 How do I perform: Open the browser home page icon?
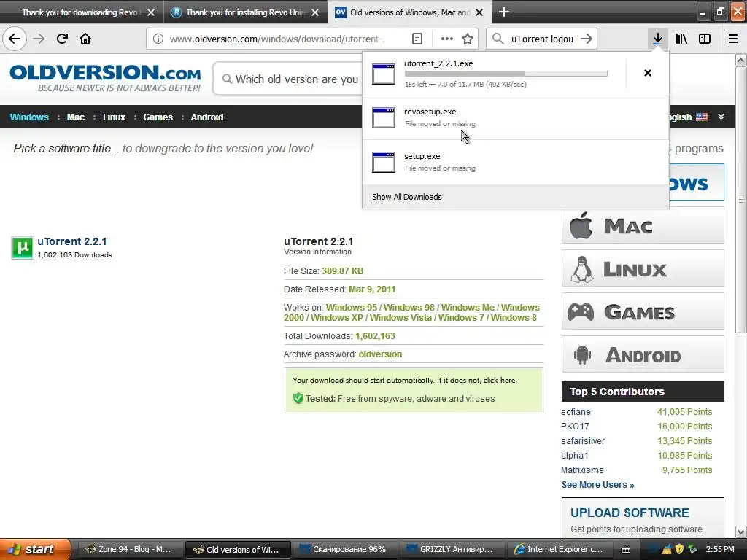click(85, 39)
